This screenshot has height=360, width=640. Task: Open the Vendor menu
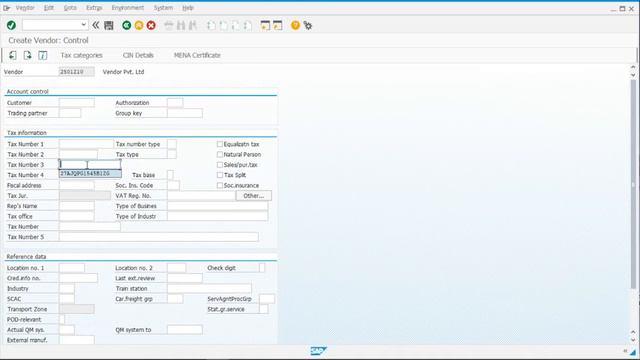(25, 8)
